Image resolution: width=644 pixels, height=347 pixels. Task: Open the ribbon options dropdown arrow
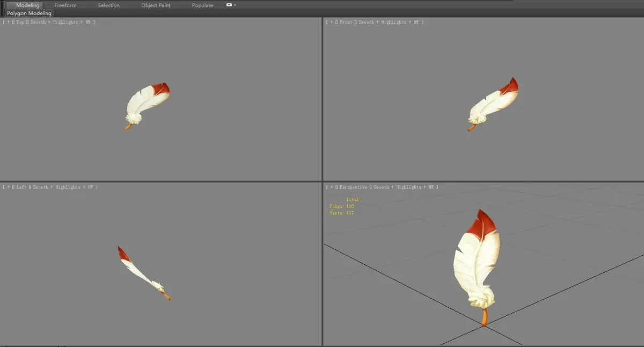click(235, 5)
